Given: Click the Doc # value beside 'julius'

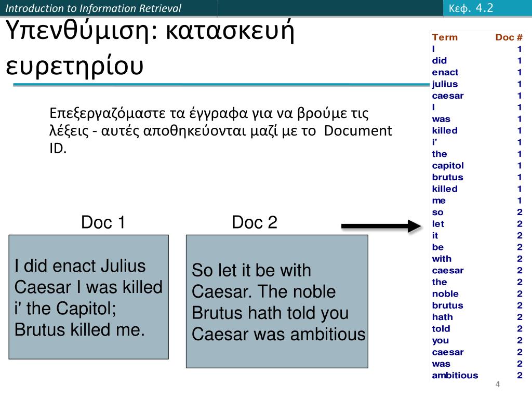Looking at the screenshot, I should 520,84.
